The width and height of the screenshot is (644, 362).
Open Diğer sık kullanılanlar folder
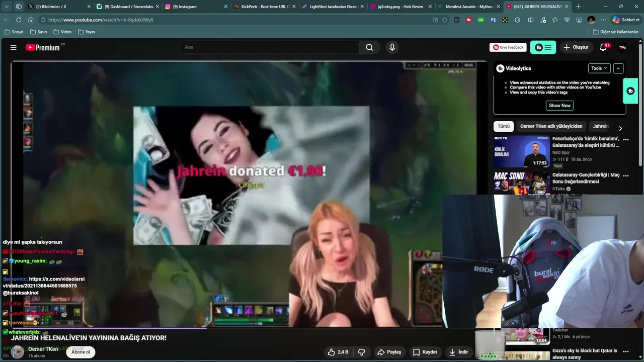tap(615, 32)
